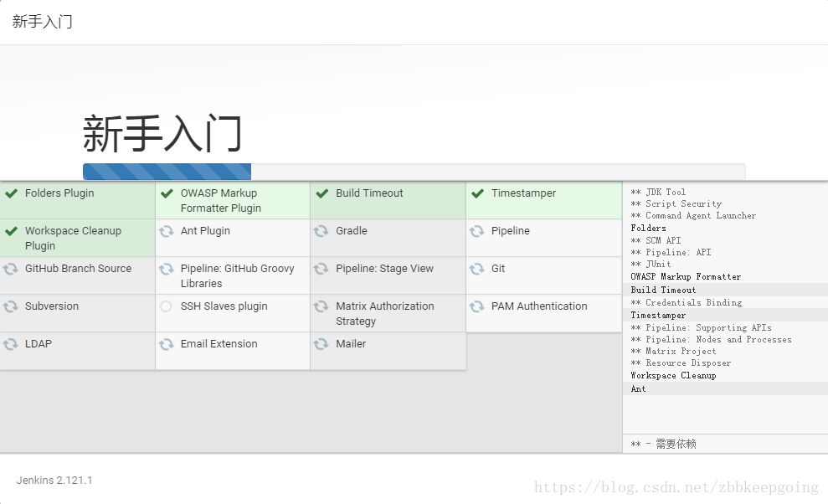Click the sync icon next to Subversion

pyautogui.click(x=11, y=306)
